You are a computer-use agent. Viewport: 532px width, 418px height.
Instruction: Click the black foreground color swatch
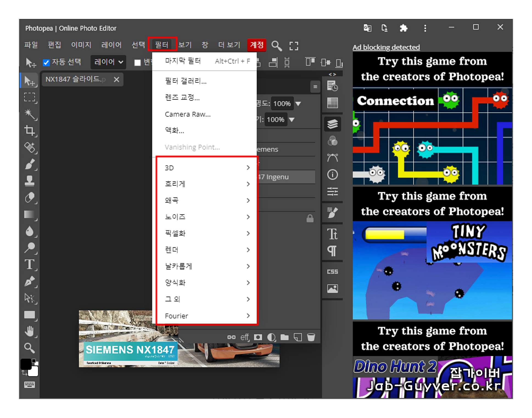26,364
